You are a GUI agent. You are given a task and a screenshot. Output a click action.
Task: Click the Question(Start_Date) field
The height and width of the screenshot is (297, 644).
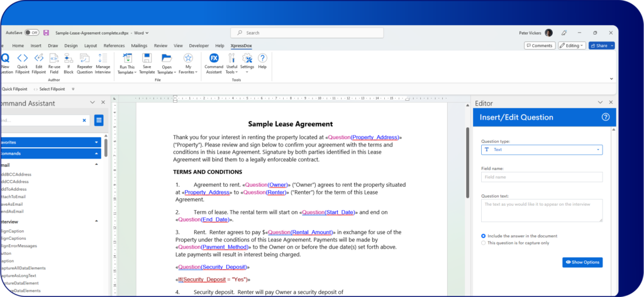(x=328, y=213)
